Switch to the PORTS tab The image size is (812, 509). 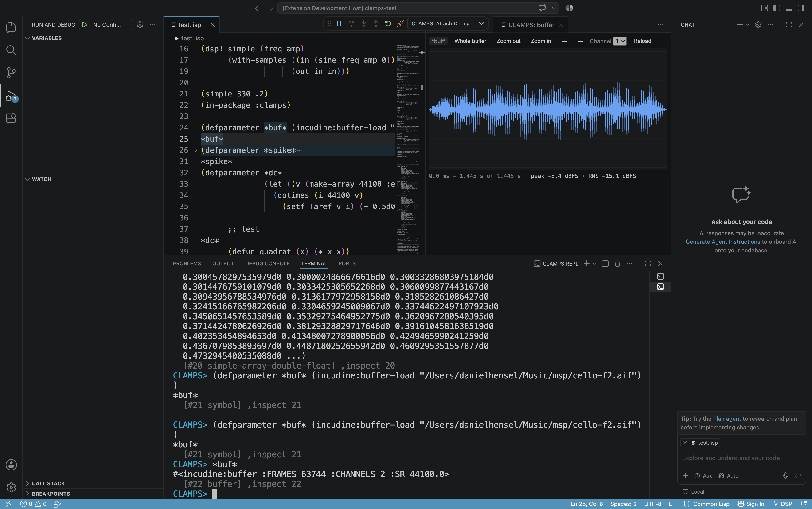347,264
